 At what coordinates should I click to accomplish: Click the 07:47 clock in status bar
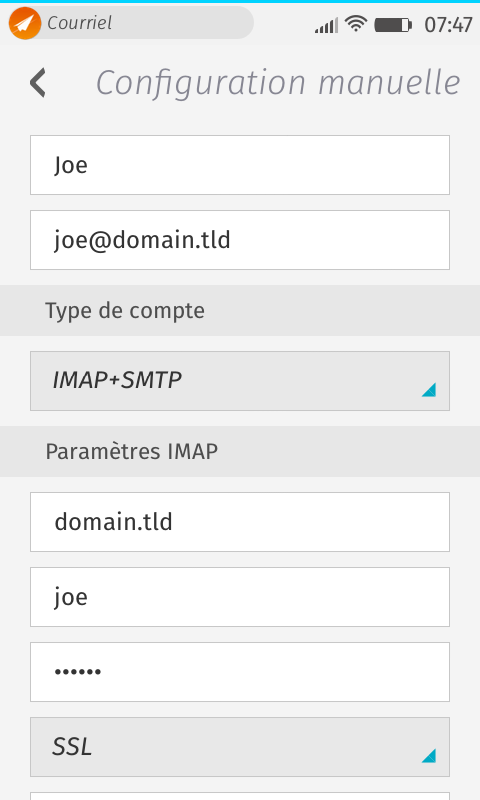[x=448, y=24]
